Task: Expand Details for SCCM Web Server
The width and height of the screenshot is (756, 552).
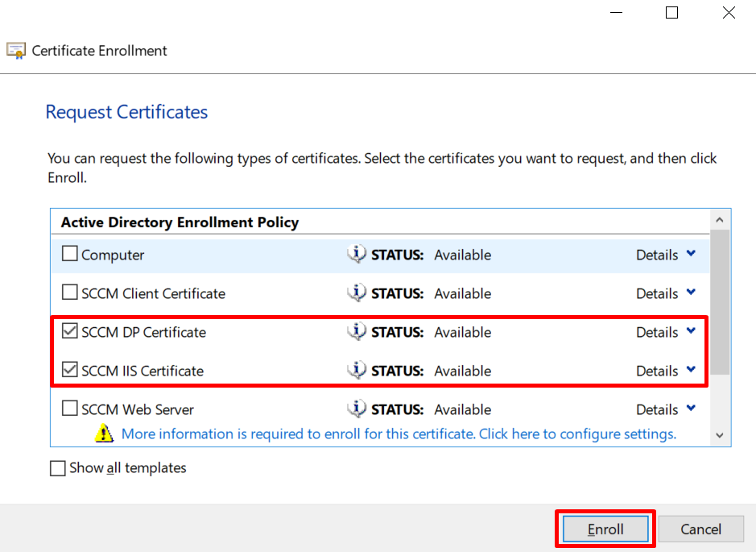Action: pos(666,409)
